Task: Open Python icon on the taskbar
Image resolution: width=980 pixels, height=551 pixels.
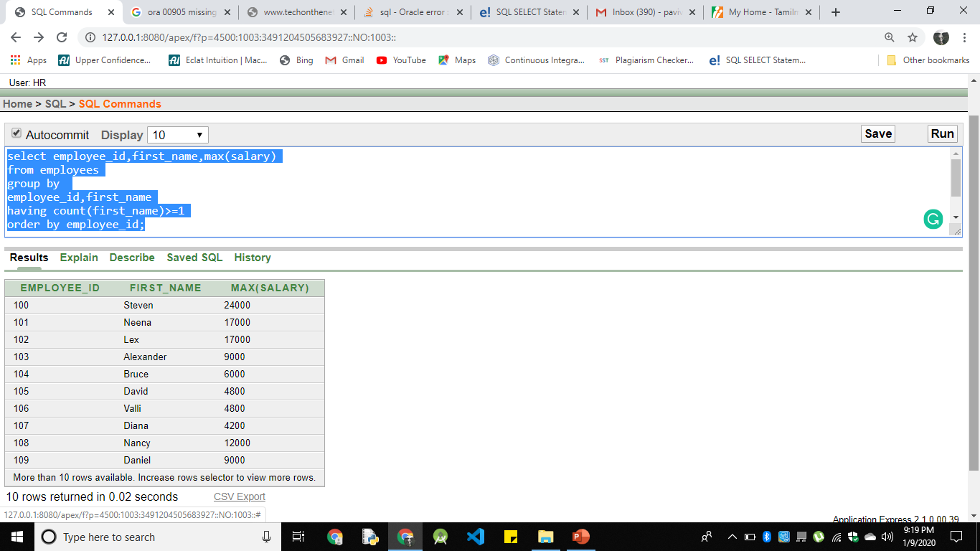Action: (x=370, y=537)
